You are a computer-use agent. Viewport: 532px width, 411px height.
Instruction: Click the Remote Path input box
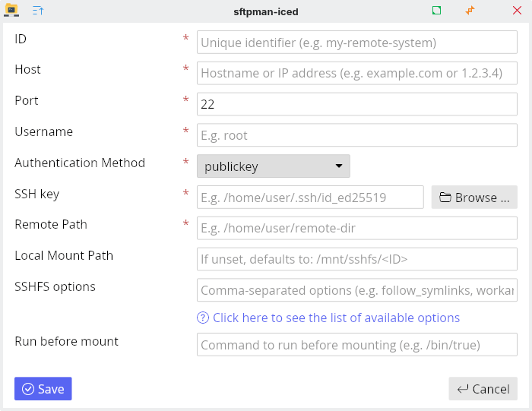[356, 228]
